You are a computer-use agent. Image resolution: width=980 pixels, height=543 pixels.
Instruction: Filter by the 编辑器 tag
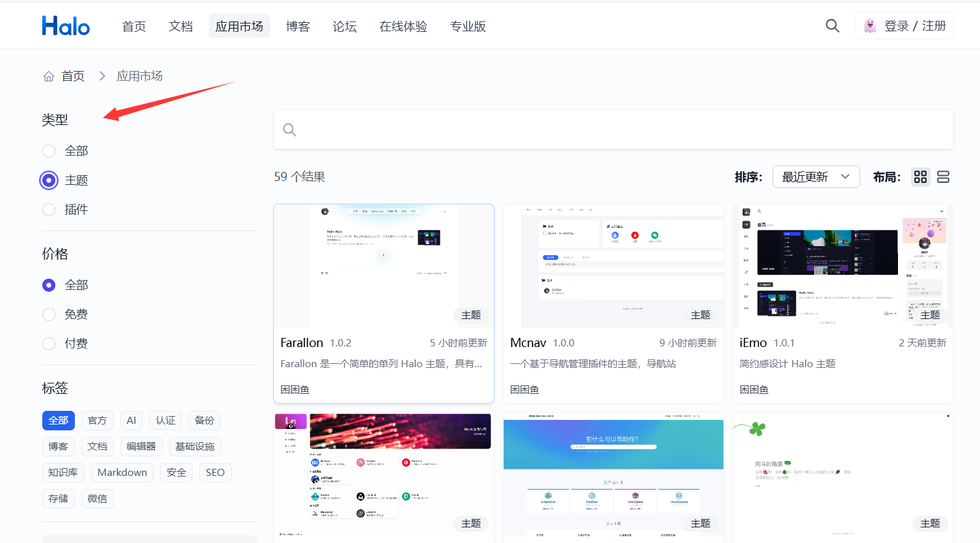[x=141, y=447]
